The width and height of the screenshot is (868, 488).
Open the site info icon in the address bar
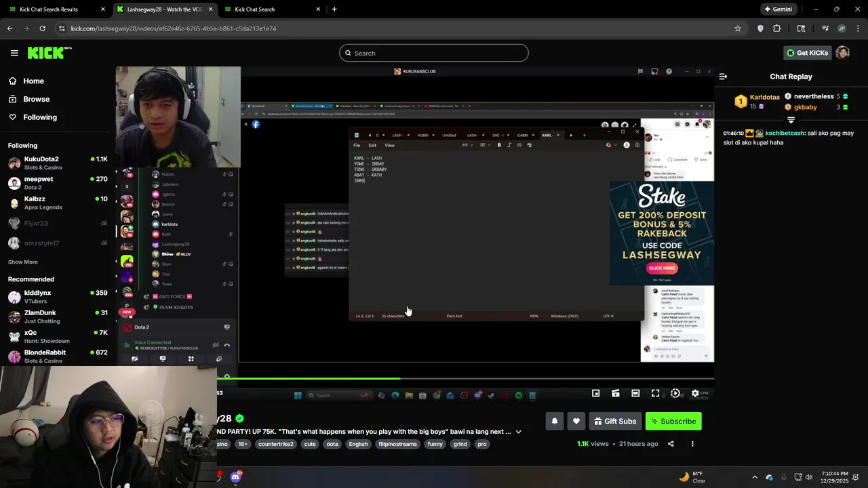click(x=62, y=28)
